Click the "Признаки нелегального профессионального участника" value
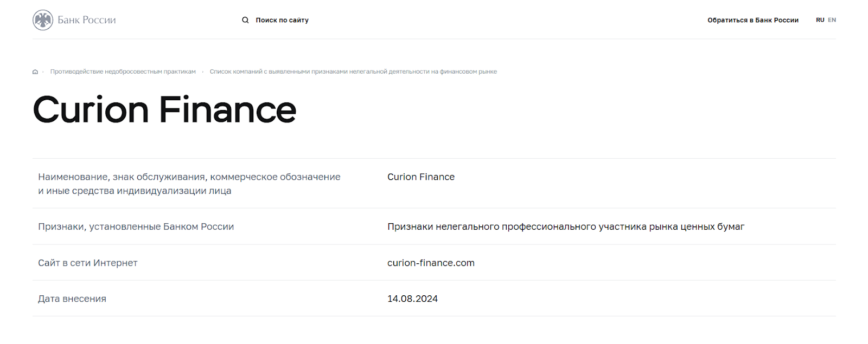Screen dimensions: 868x344 (x=566, y=226)
